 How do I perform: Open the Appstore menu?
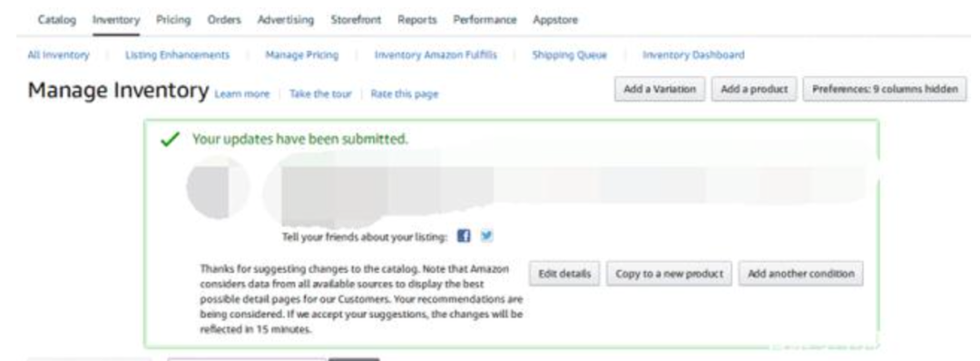(x=555, y=19)
